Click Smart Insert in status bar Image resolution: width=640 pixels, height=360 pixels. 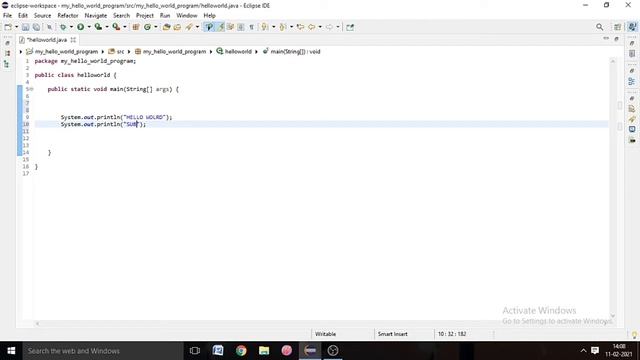click(393, 334)
